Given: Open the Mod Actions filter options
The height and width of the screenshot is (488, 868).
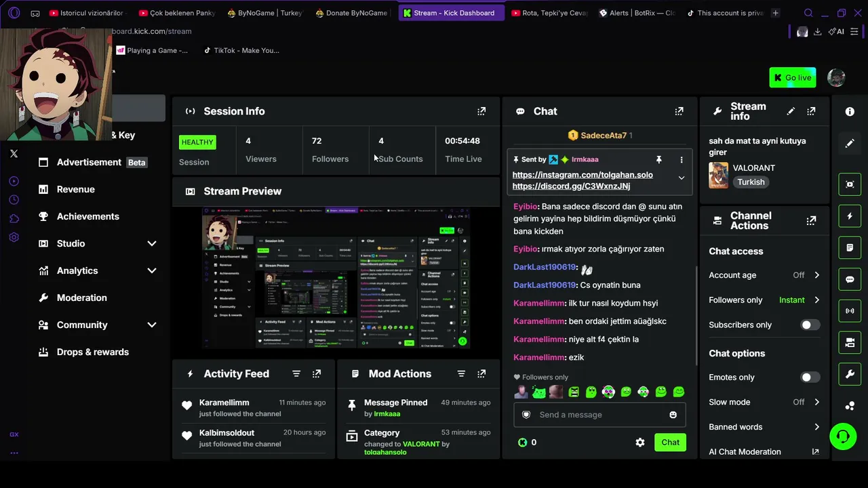Looking at the screenshot, I should point(461,373).
